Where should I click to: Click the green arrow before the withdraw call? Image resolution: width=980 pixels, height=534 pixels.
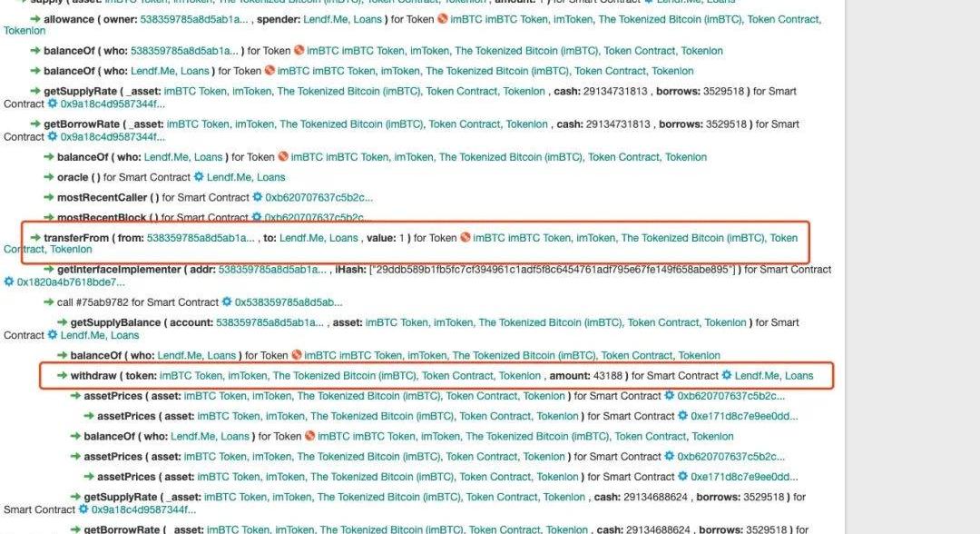tap(63, 375)
